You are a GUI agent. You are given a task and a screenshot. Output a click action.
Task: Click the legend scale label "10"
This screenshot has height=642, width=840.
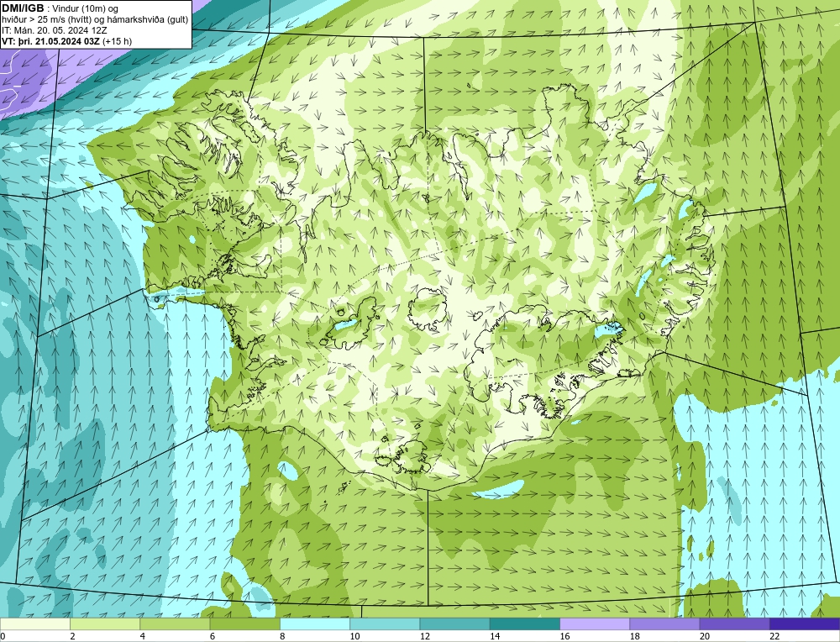354,636
